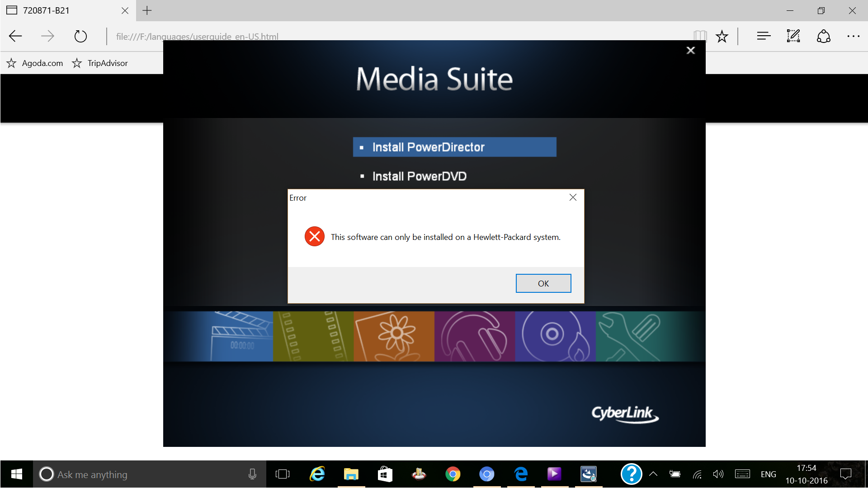The height and width of the screenshot is (488, 868).
Task: Open Action Center notifications
Action: (x=845, y=474)
